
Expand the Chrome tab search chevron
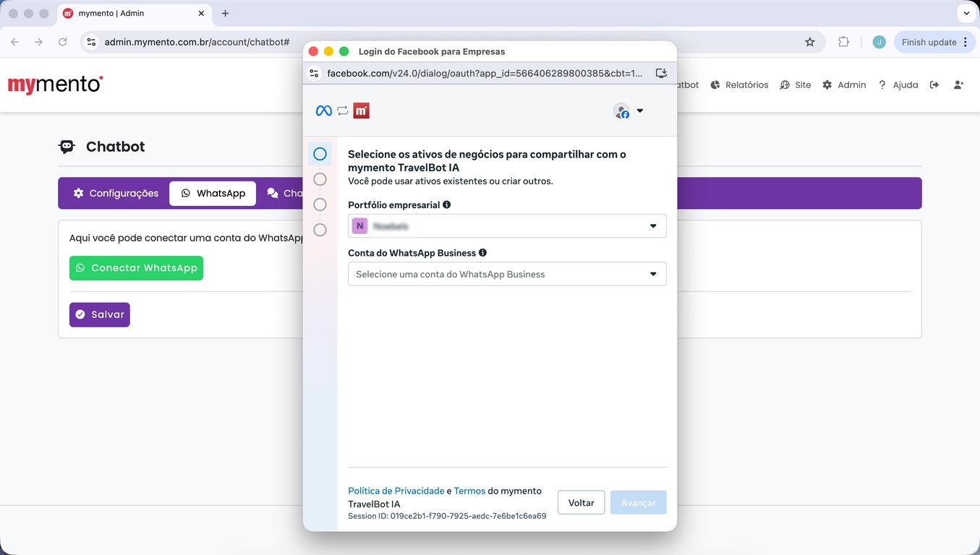coord(966,14)
